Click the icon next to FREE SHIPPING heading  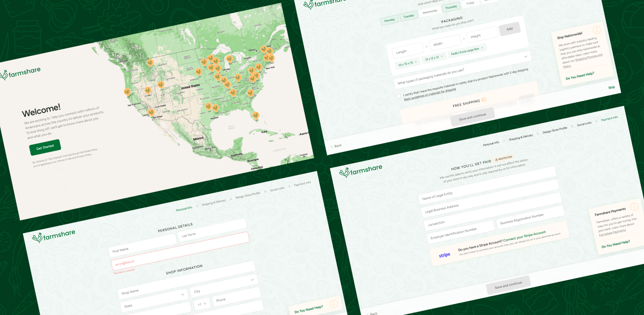click(x=484, y=99)
